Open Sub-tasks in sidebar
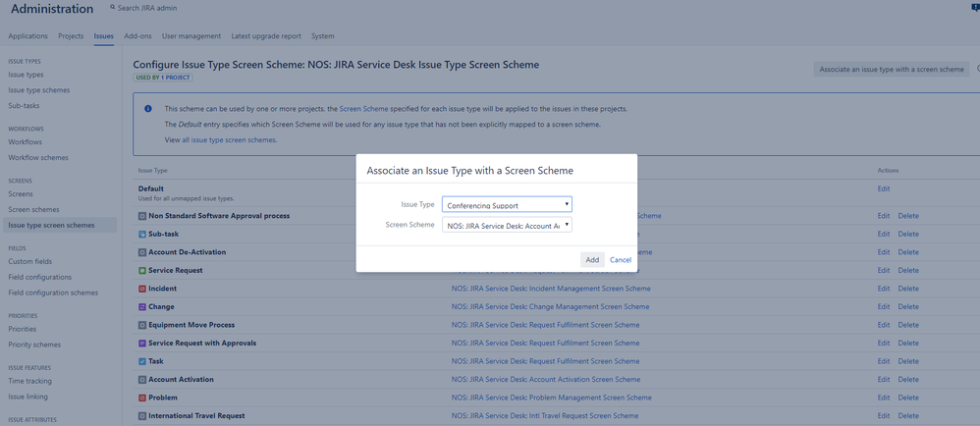Viewport: 980px width, 426px height. pos(24,106)
